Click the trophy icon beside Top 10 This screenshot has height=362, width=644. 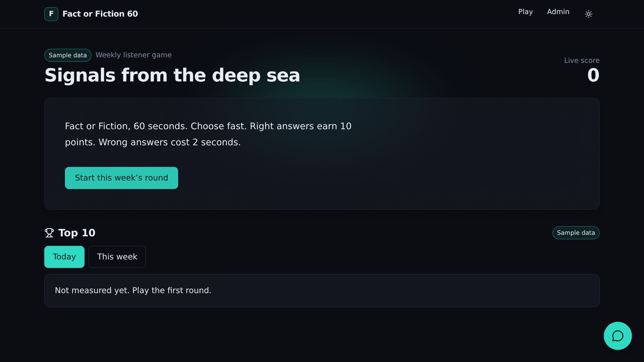coord(49,233)
